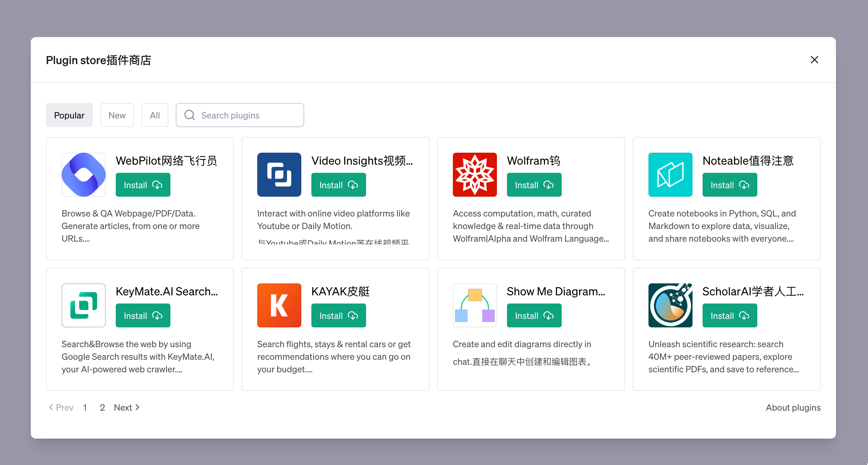Click the magnifier icon in search field
The image size is (868, 465).
pos(190,115)
